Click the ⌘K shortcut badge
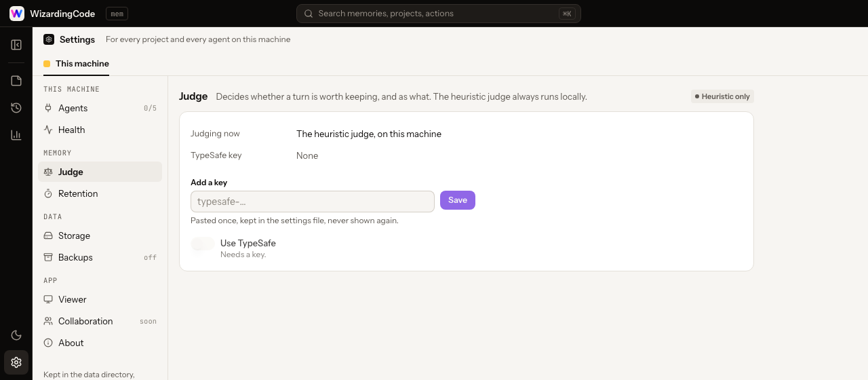The image size is (868, 380). pyautogui.click(x=567, y=14)
